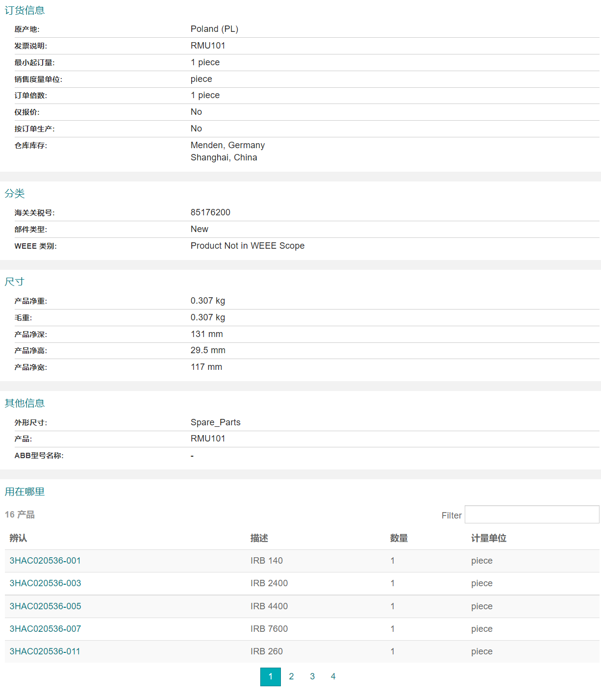The width and height of the screenshot is (601, 700).
Task: Focus the Filter text field
Action: 531,515
